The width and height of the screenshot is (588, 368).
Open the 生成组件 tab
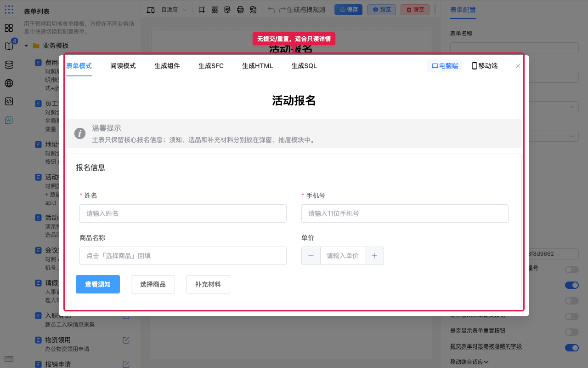pyautogui.click(x=167, y=66)
